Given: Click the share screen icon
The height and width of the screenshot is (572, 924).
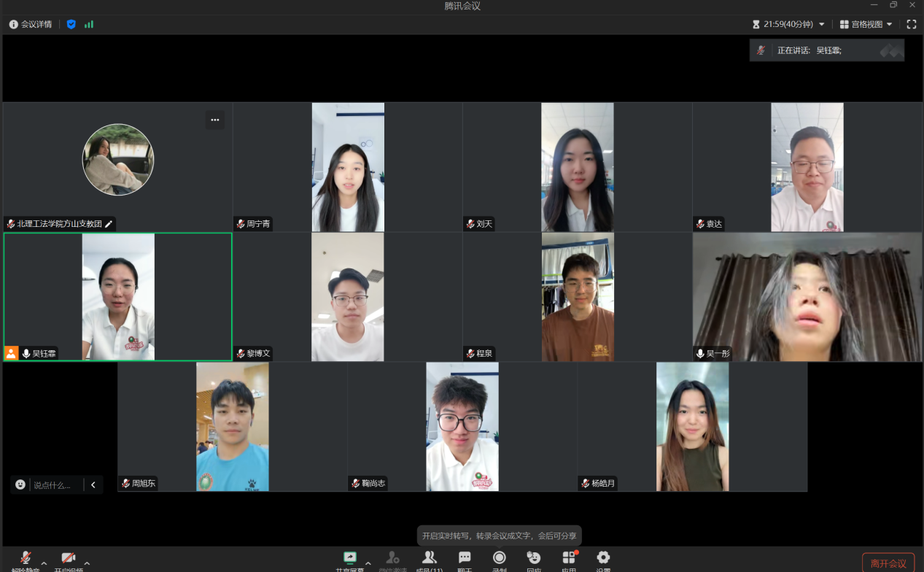Looking at the screenshot, I should pyautogui.click(x=350, y=558).
